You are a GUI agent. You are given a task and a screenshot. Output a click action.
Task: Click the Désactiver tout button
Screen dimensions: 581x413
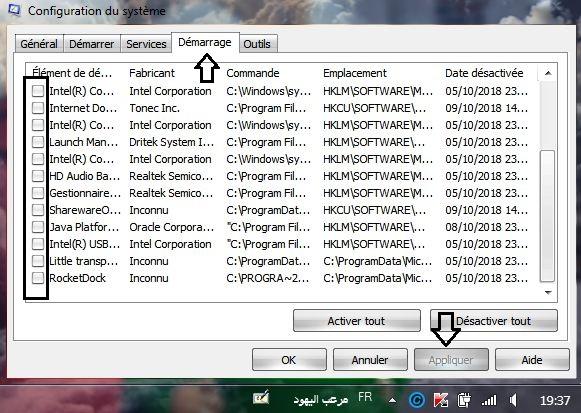coord(494,321)
